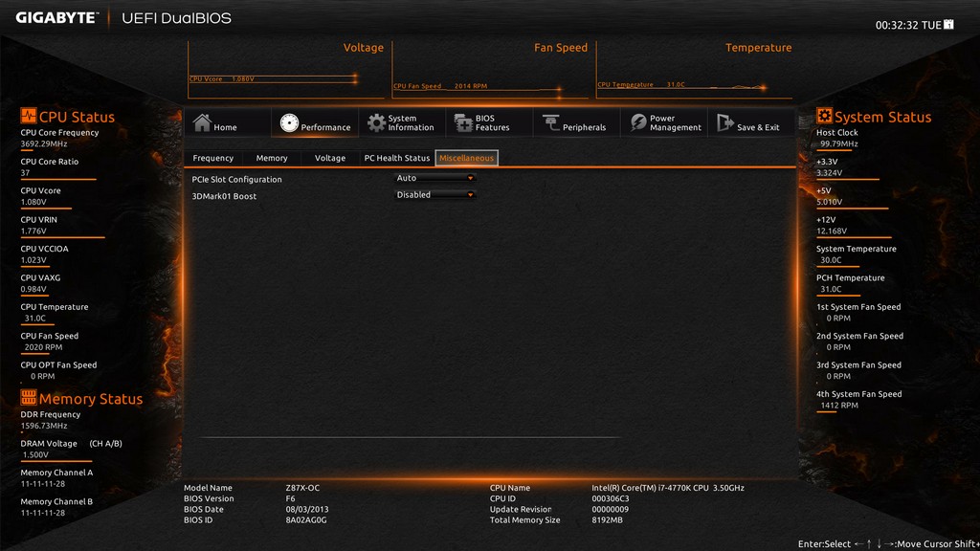Go to the Peripherals menu label
Viewport: 980px width, 551px height.
pyautogui.click(x=585, y=127)
